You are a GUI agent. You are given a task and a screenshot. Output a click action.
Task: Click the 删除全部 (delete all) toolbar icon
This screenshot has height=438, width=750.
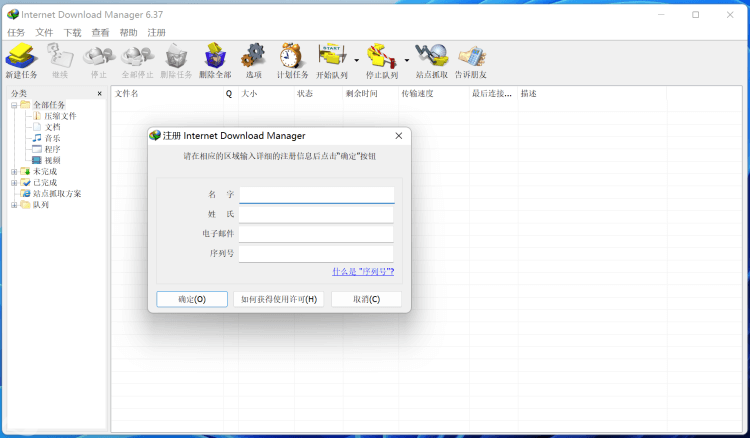pos(215,61)
